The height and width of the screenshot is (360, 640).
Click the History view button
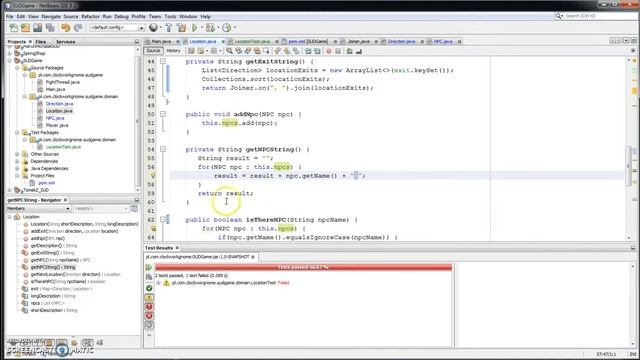(x=173, y=51)
